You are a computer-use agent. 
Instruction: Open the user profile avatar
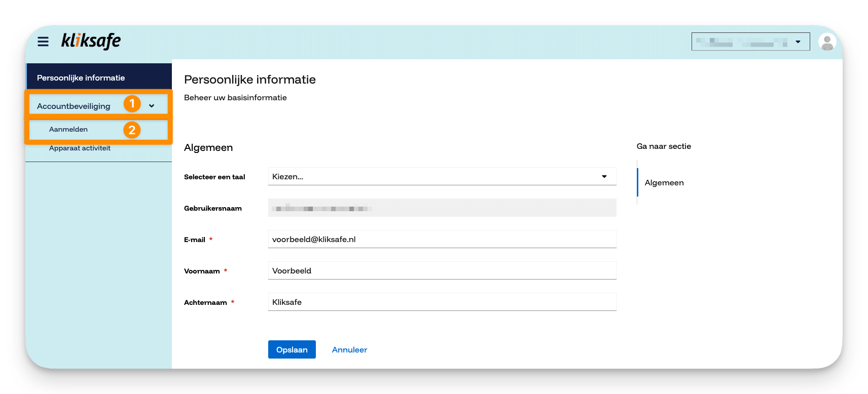826,42
